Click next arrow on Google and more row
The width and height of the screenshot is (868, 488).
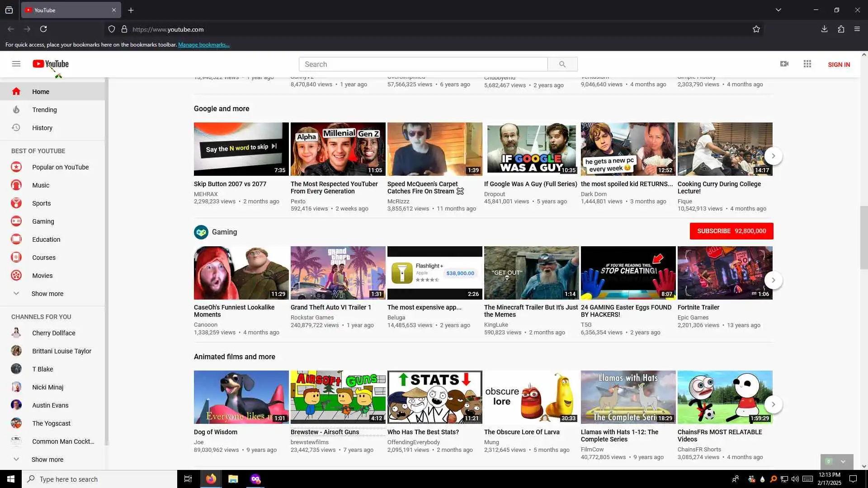pyautogui.click(x=773, y=156)
